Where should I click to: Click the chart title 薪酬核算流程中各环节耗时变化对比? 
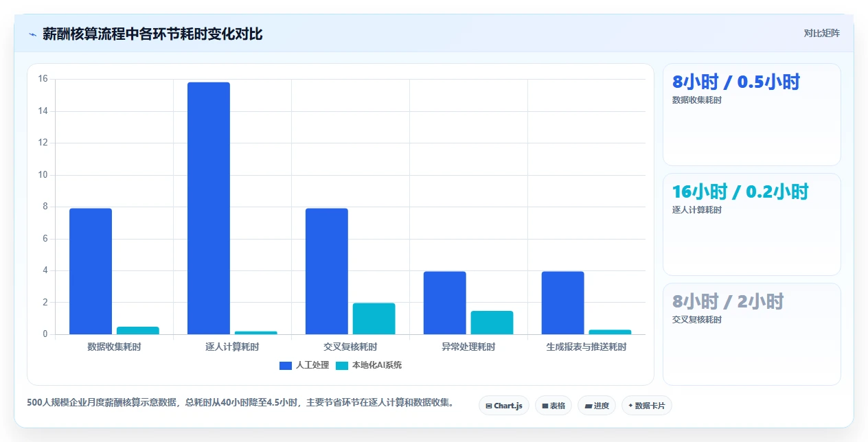click(152, 34)
